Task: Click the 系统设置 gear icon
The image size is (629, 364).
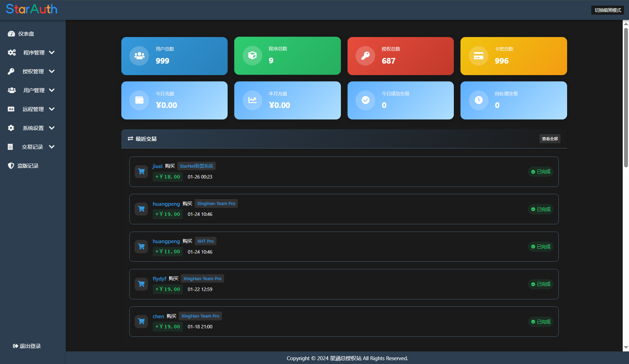Action: [11, 128]
